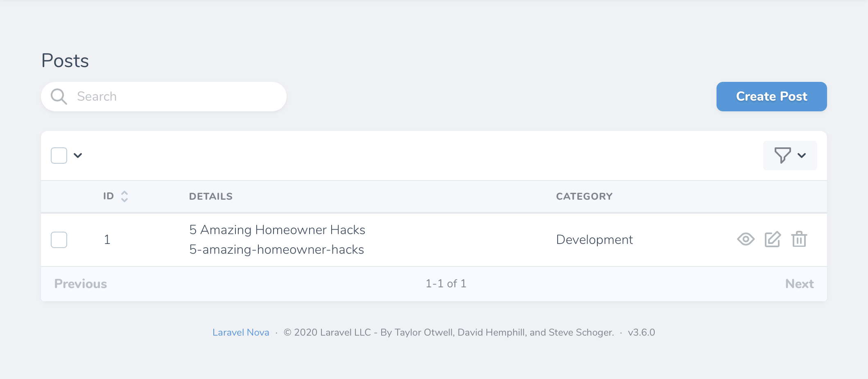Image resolution: width=868 pixels, height=379 pixels.
Task: Delete the post with the trash icon
Action: tap(799, 239)
